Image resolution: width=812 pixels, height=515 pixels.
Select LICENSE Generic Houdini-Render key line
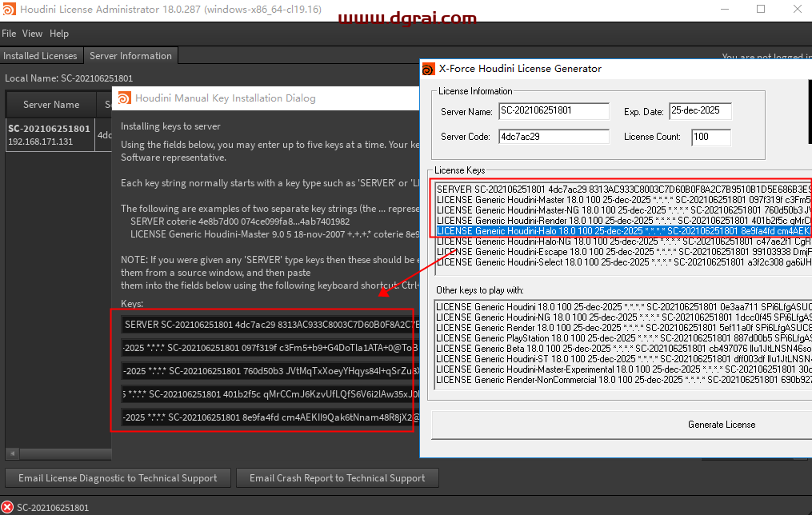tap(623, 221)
